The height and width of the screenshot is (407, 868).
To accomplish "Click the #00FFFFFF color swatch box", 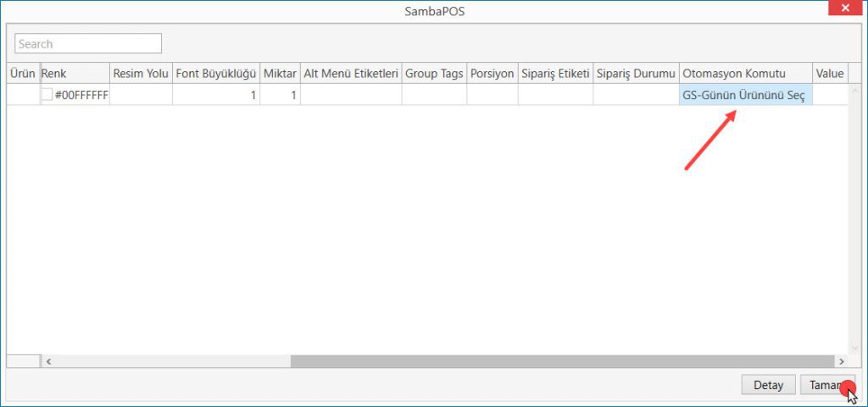I will [47, 96].
